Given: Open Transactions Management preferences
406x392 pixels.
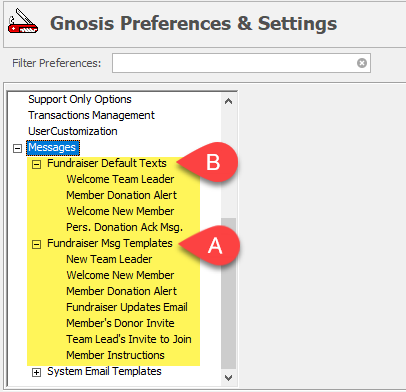Looking at the screenshot, I should pyautogui.click(x=91, y=115).
